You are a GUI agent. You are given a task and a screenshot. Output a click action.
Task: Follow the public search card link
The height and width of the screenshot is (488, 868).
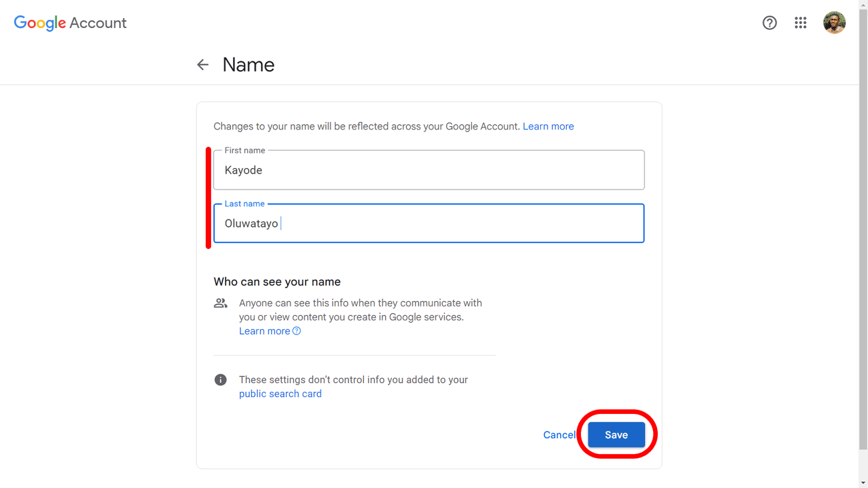280,394
